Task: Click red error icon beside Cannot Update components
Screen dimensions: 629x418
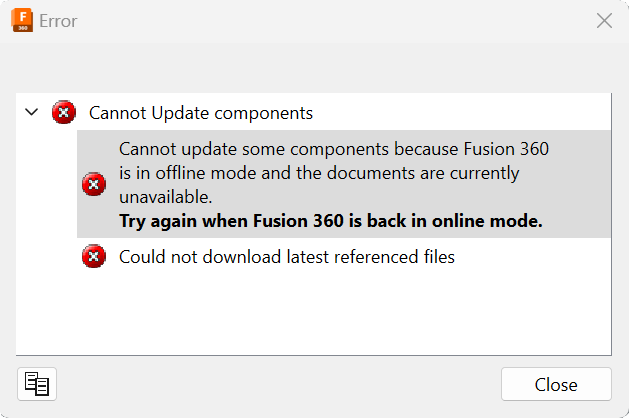Action: coord(64,112)
